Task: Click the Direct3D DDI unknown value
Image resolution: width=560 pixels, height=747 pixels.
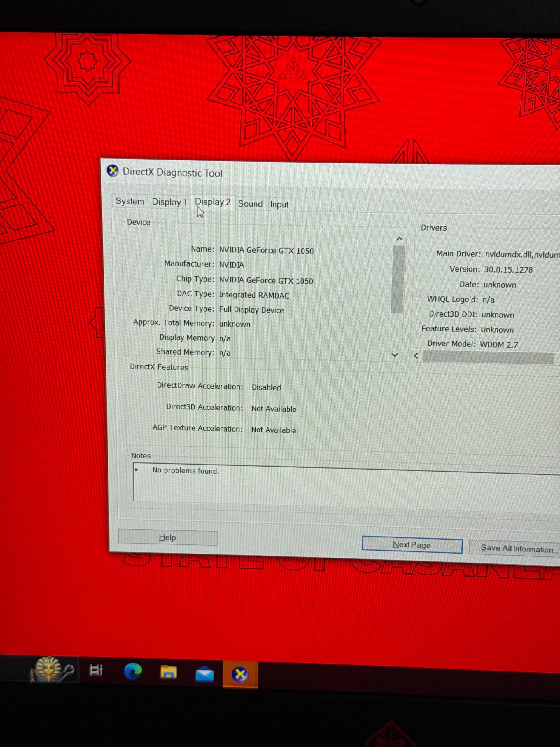Action: 498,315
